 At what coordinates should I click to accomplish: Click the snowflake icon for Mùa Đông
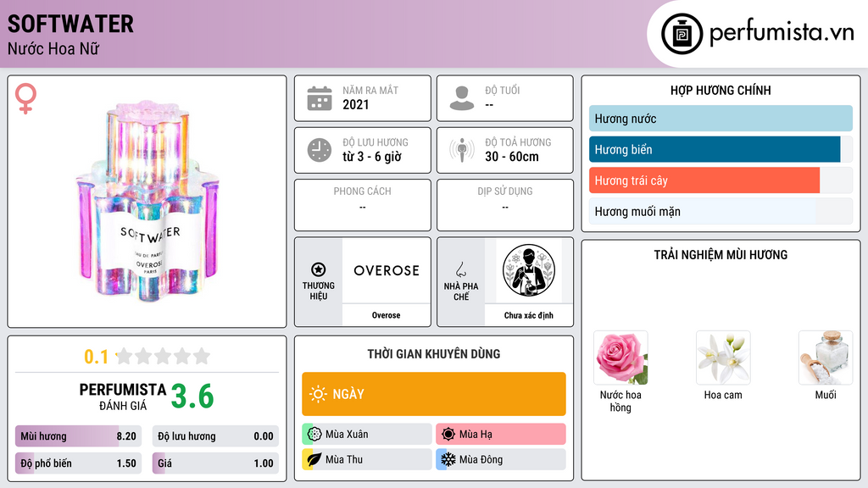[x=448, y=459]
